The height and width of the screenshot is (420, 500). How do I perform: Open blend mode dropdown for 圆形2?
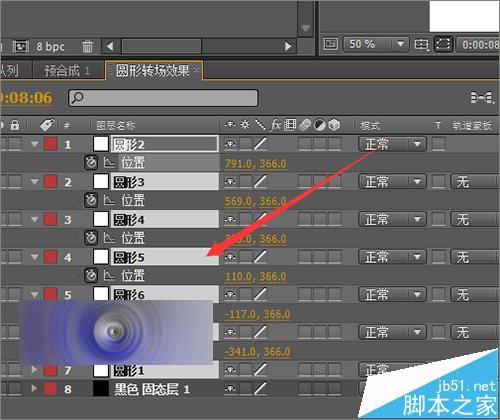[x=392, y=144]
